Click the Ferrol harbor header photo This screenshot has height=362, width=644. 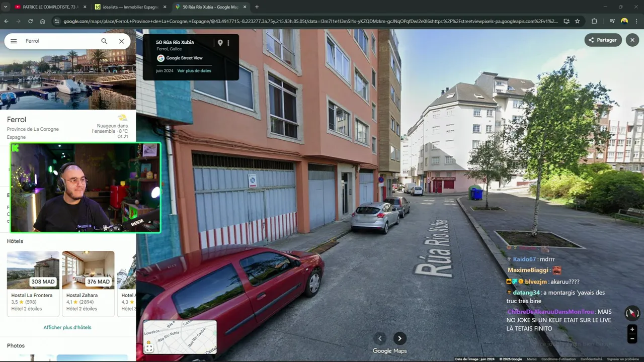[x=68, y=69]
